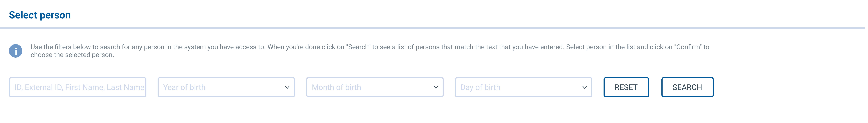Click the RESET button

[626, 87]
